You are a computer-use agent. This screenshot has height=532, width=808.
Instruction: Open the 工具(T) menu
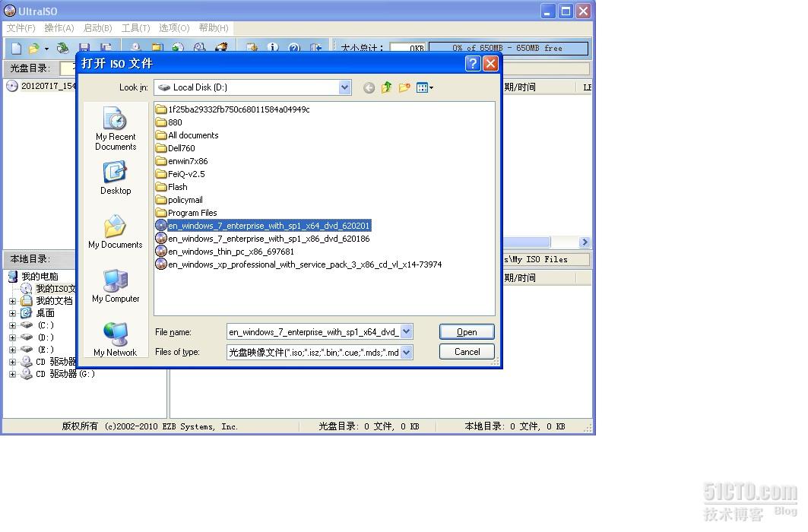point(135,28)
